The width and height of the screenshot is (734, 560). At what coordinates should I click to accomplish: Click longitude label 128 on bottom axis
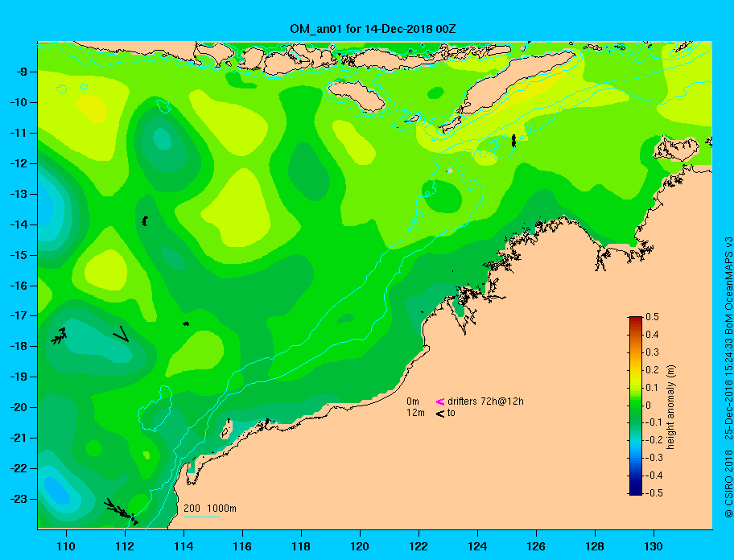point(595,546)
